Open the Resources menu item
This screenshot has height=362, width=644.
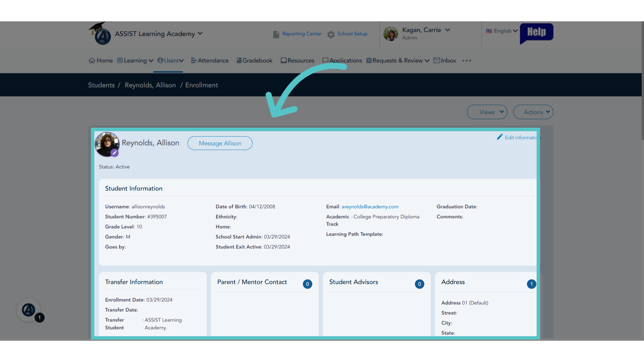[301, 60]
